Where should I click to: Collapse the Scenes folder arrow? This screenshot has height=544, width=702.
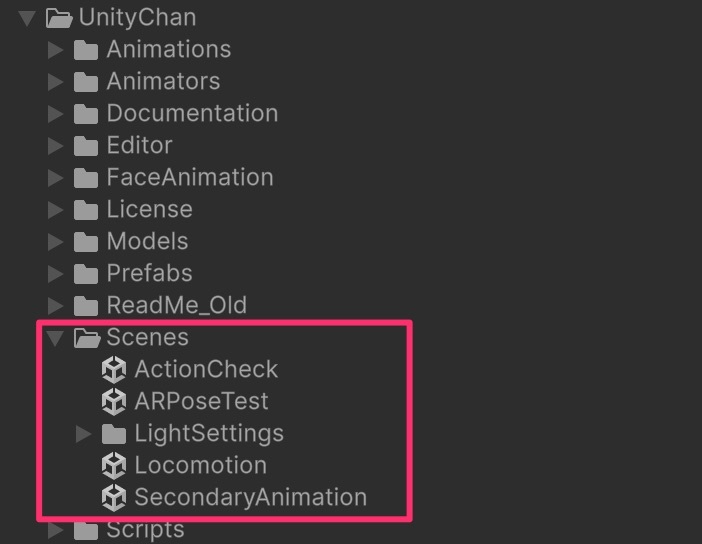click(x=55, y=338)
